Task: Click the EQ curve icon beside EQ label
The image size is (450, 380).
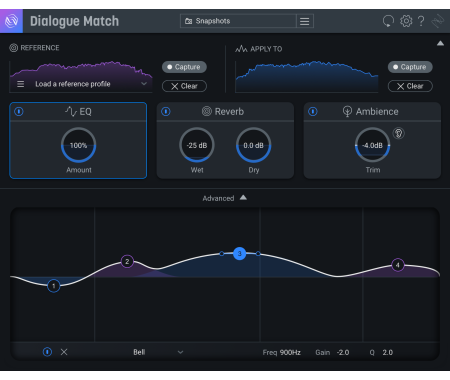Action: coord(71,111)
